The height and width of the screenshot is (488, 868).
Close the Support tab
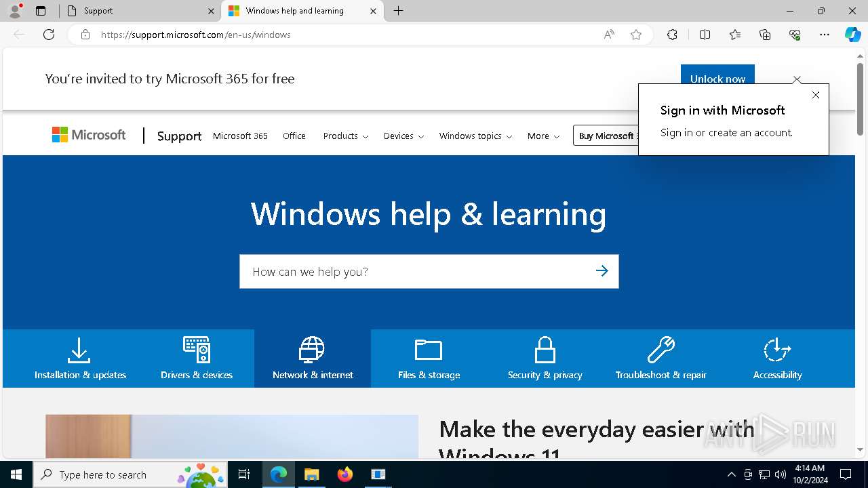pyautogui.click(x=211, y=11)
